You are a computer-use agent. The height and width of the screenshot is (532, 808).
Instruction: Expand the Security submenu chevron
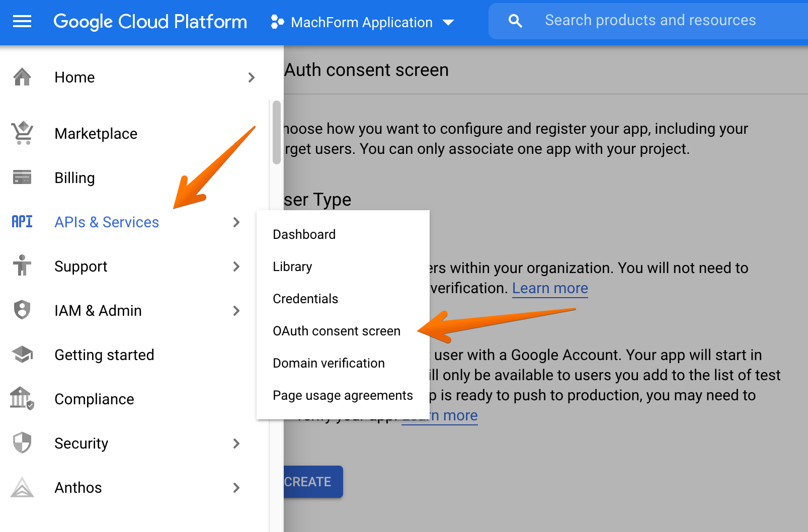[x=236, y=443]
